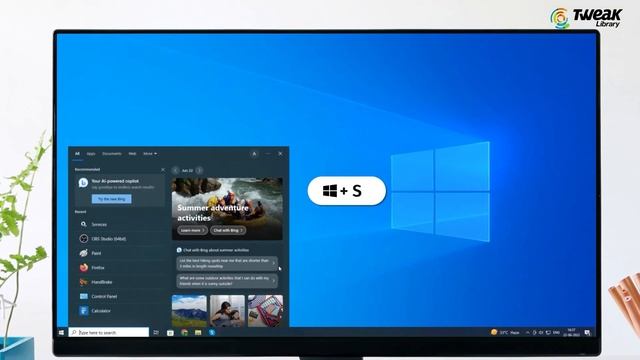
Task: Open the mountain landscape thumbnail
Action: pos(189,311)
